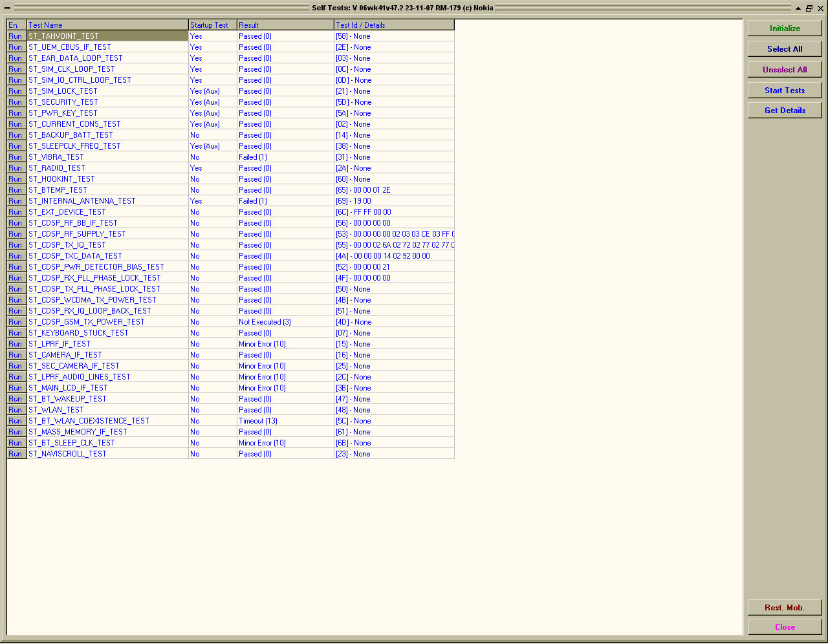Run the ST_EAR_DATA_LOOP_TEST row
828x644 pixels.
(16, 58)
